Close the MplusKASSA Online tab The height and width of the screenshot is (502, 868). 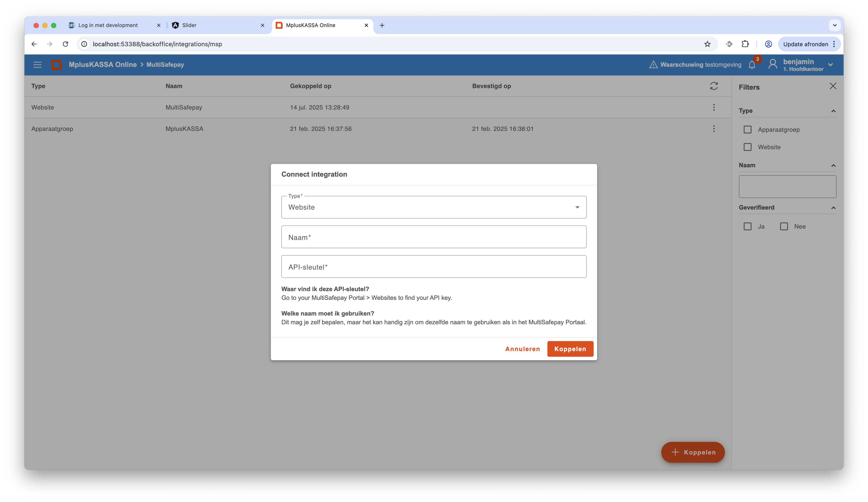(x=366, y=25)
